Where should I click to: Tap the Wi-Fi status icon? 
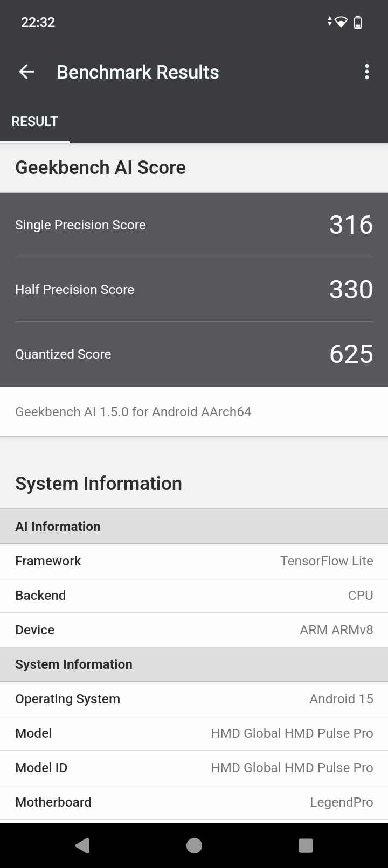click(x=340, y=22)
